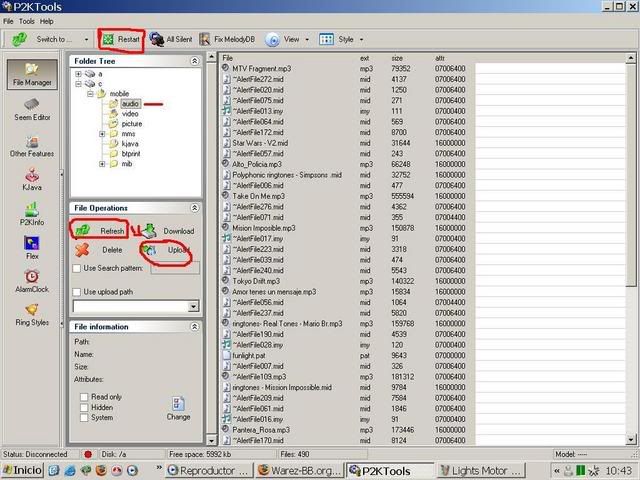Select MTV Fragment.mp3 in file list
Screen dimensions: 640x480
pos(262,69)
